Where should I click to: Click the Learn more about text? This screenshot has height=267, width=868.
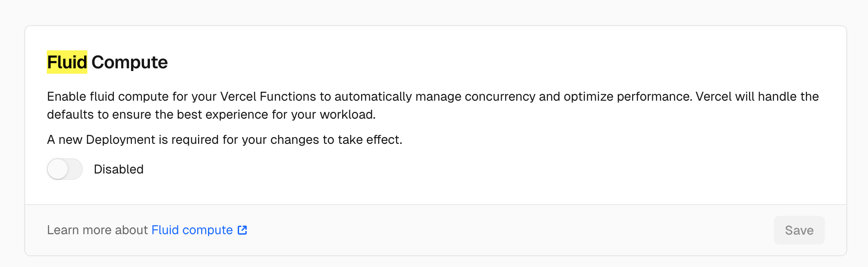pyautogui.click(x=97, y=230)
